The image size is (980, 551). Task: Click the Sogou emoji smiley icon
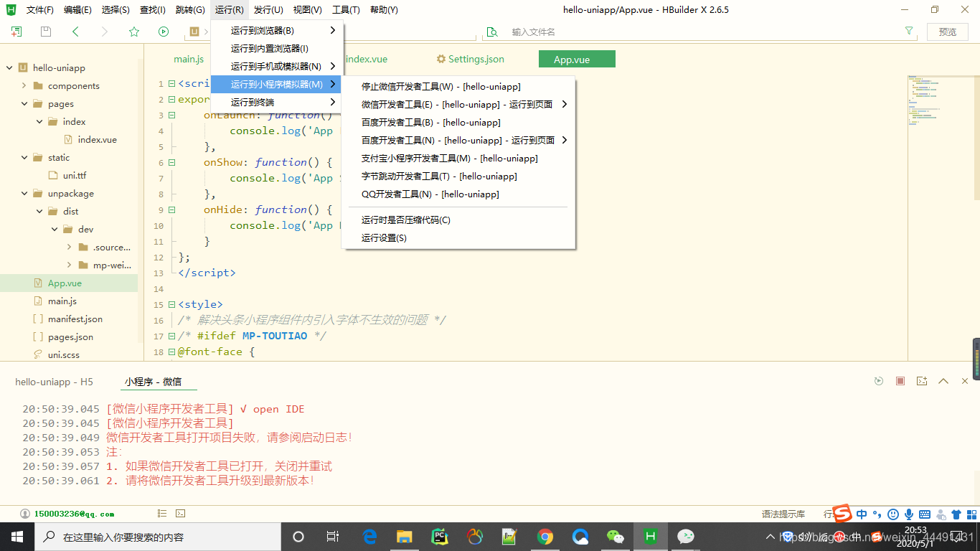click(x=893, y=514)
